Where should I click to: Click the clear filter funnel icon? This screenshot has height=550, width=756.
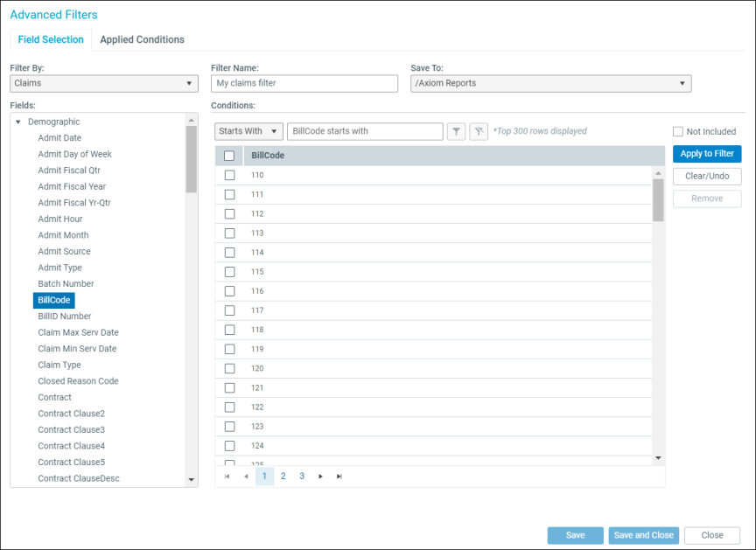(478, 131)
